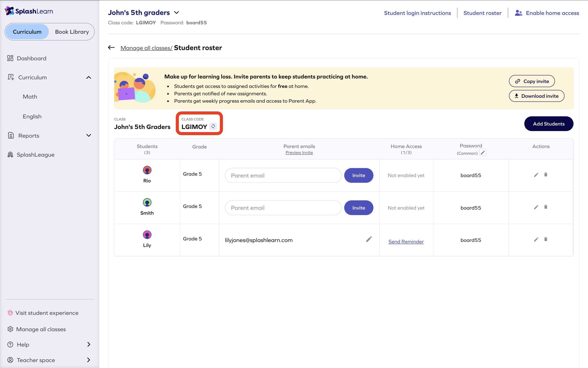Click the Enable home access link
The image size is (588, 368).
[x=552, y=13]
